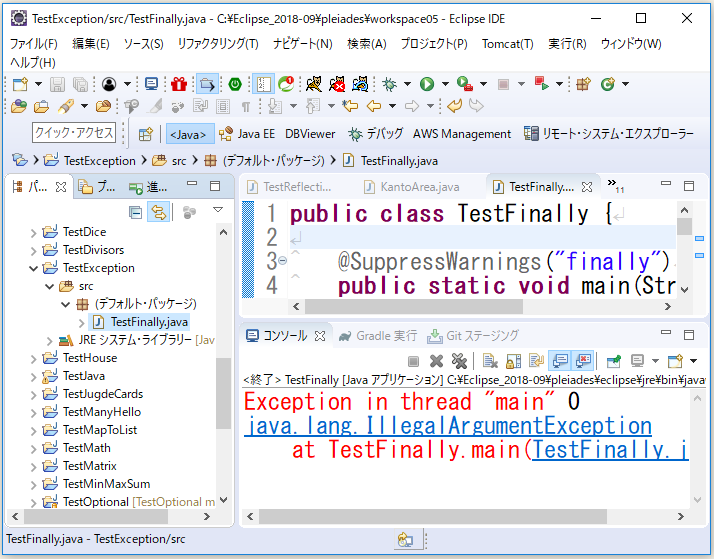This screenshot has height=559, width=714.
Task: Click the New Java Package icon
Action: pos(583,84)
